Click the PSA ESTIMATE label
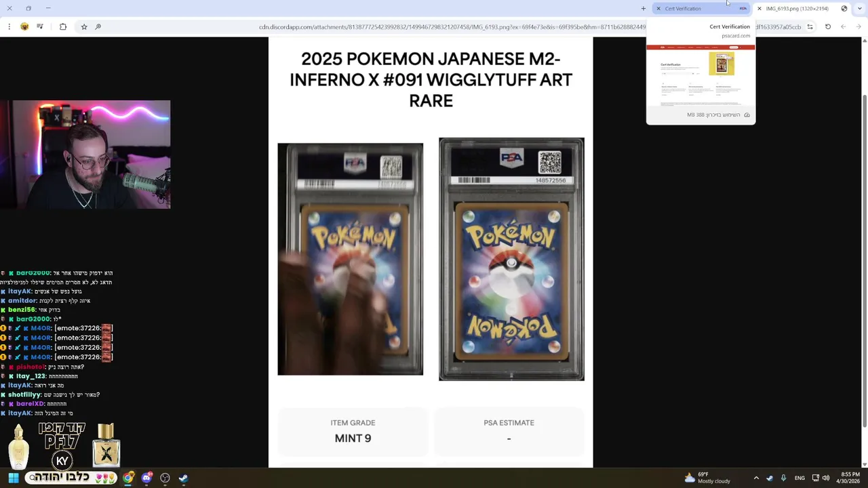Image resolution: width=868 pixels, height=488 pixels. point(509,422)
